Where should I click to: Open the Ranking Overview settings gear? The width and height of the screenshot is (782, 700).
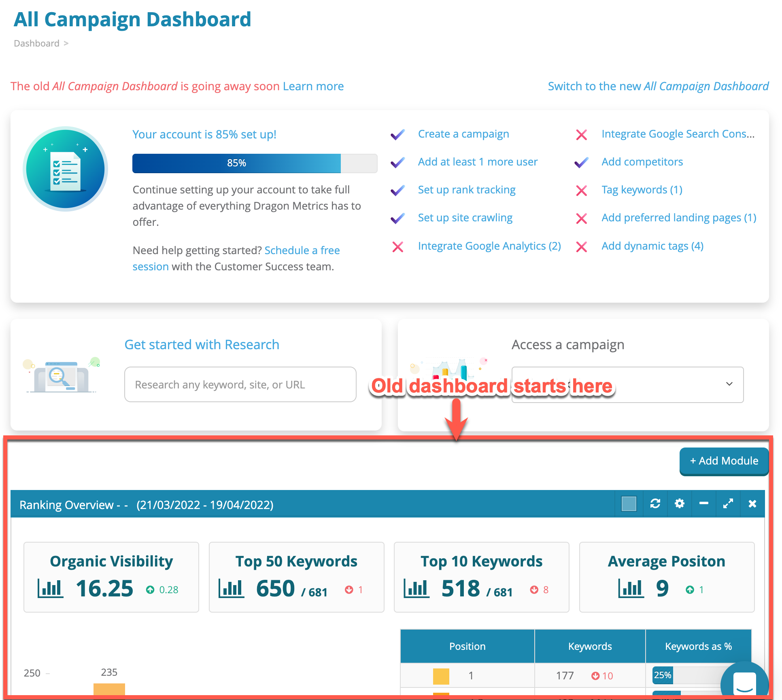(x=680, y=504)
